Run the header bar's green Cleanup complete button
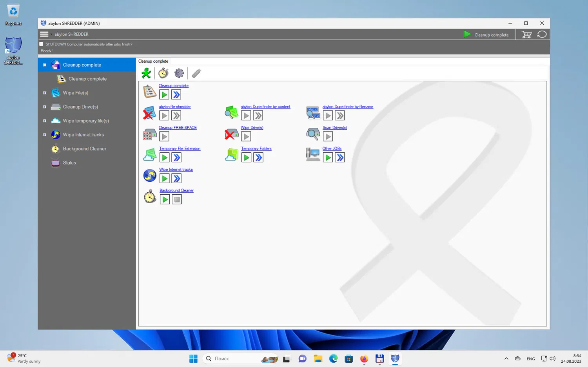 486,34
